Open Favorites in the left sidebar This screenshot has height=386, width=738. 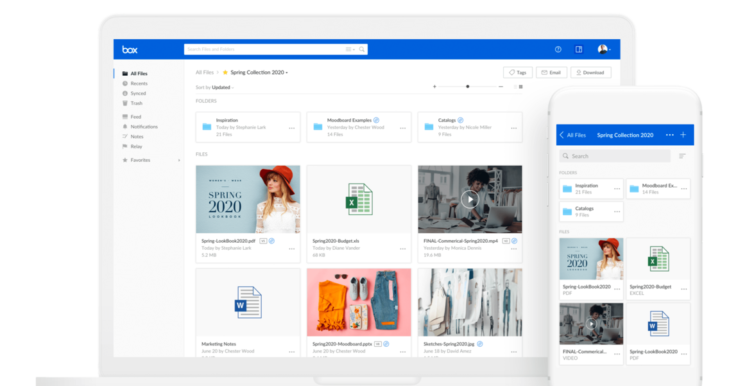[x=136, y=160]
